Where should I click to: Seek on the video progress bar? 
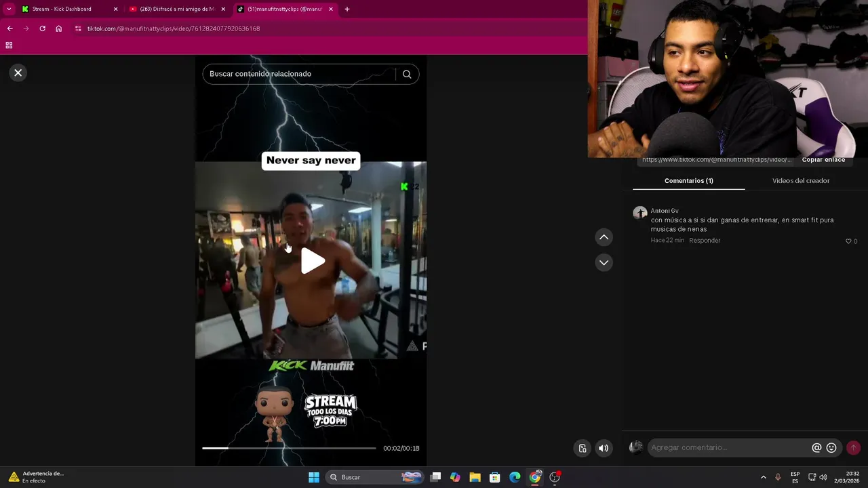289,448
